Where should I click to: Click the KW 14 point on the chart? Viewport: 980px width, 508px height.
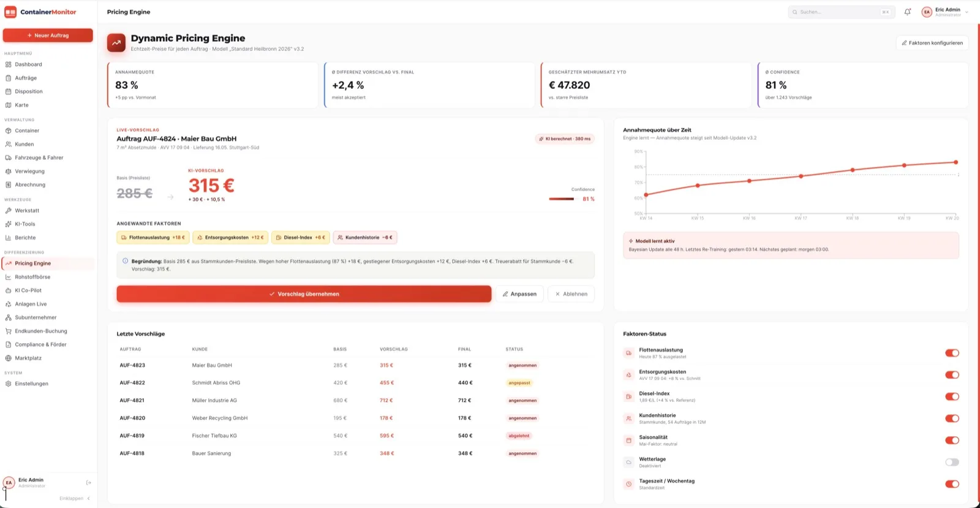click(646, 195)
